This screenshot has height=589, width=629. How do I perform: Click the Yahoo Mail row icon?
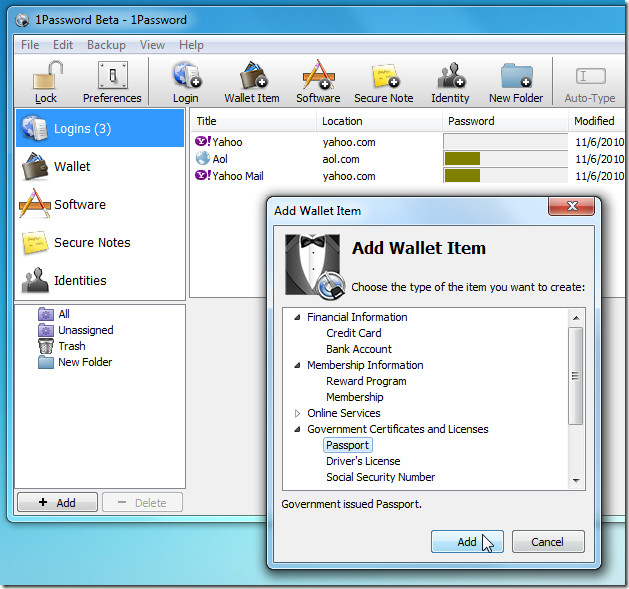(x=203, y=175)
